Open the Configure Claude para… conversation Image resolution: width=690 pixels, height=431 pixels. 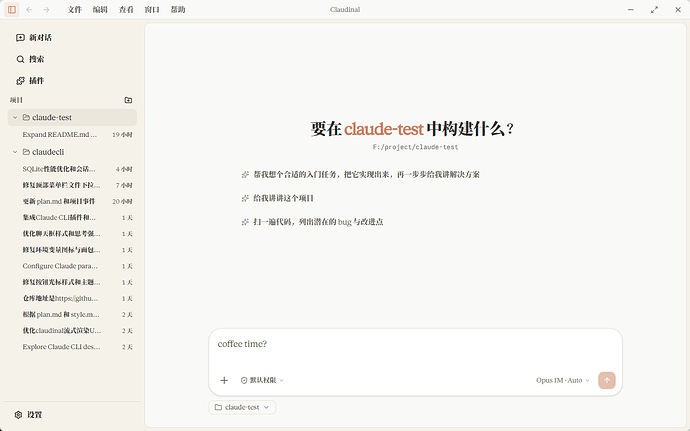tap(72, 266)
